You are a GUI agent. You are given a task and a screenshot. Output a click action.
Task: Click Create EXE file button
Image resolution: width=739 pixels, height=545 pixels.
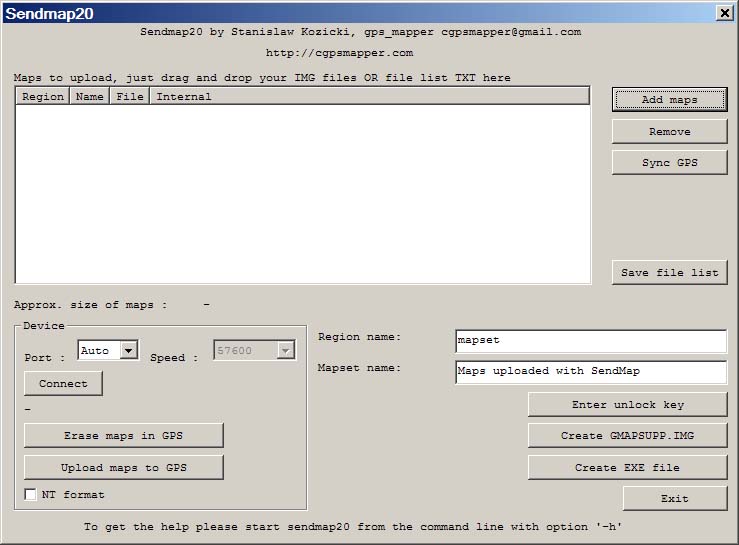coord(627,468)
